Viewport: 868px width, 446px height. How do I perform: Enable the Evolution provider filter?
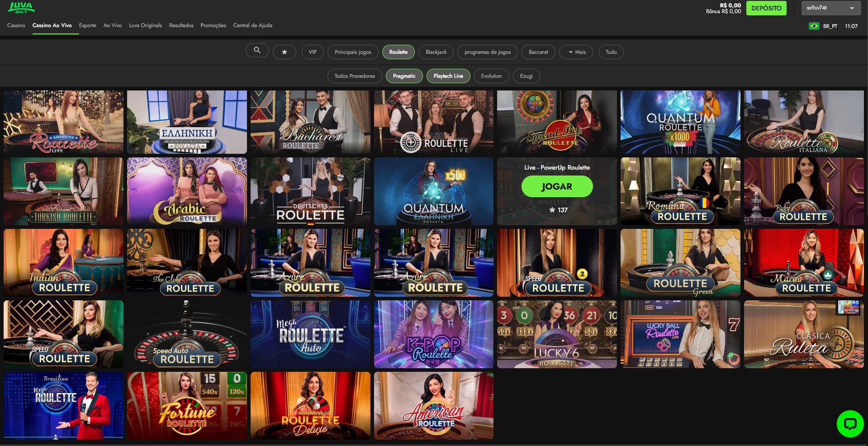[x=491, y=76]
